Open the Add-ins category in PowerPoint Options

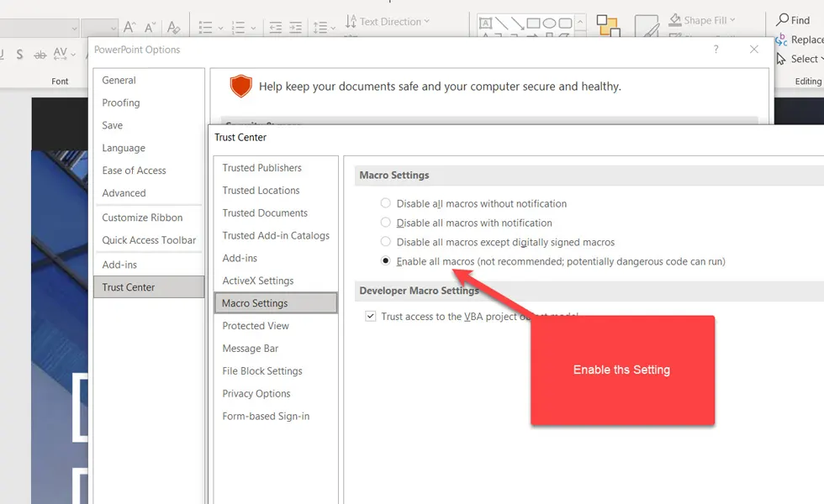tap(149, 265)
